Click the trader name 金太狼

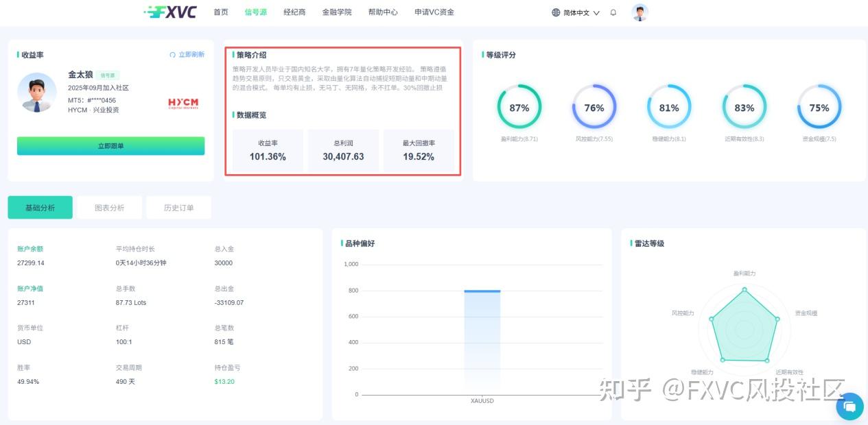point(80,75)
